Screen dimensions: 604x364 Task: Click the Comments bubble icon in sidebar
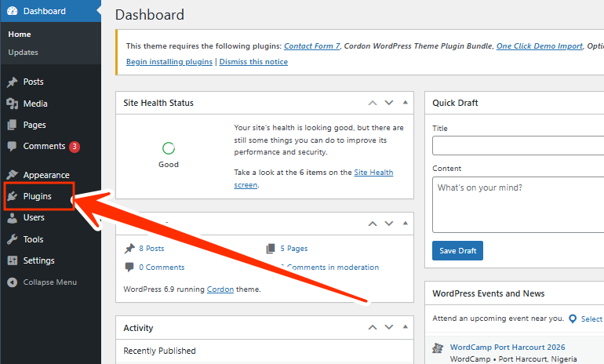coord(13,147)
